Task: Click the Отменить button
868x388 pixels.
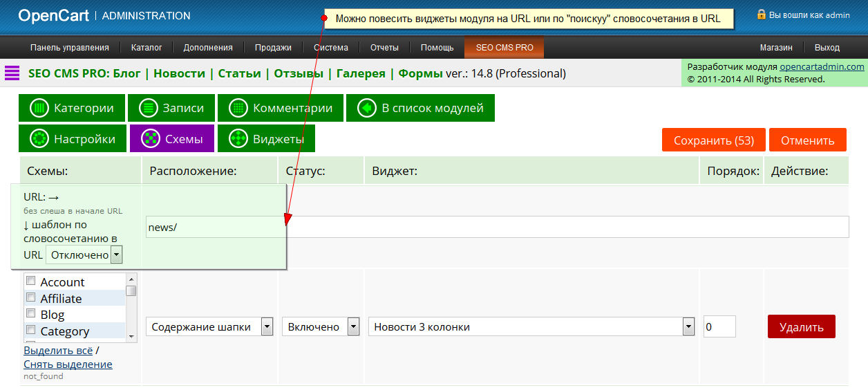Action: [x=808, y=140]
